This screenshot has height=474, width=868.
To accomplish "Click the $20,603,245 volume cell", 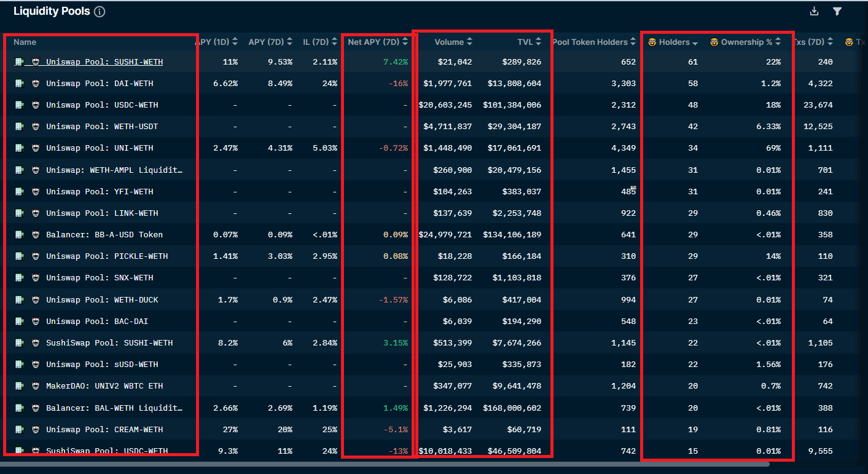I will tap(445, 105).
